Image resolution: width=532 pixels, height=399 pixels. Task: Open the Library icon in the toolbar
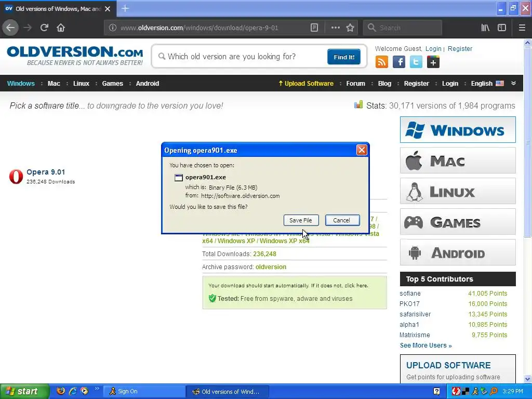[x=485, y=28]
